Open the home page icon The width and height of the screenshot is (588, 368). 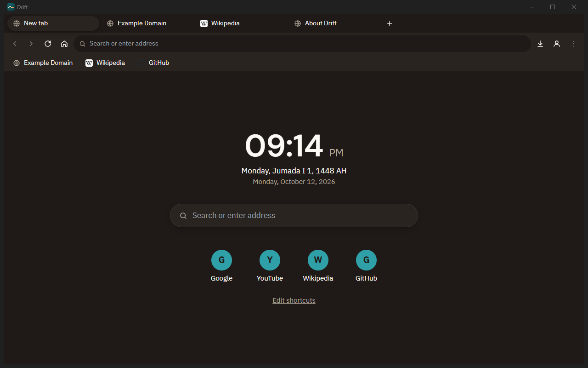point(64,44)
